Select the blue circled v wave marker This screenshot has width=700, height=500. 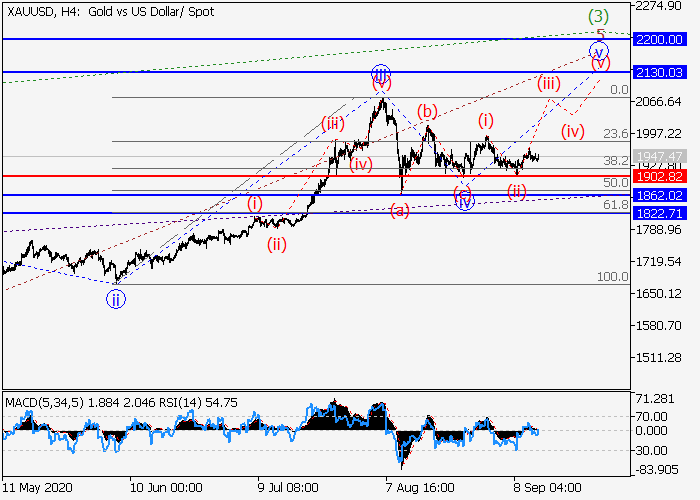[598, 51]
